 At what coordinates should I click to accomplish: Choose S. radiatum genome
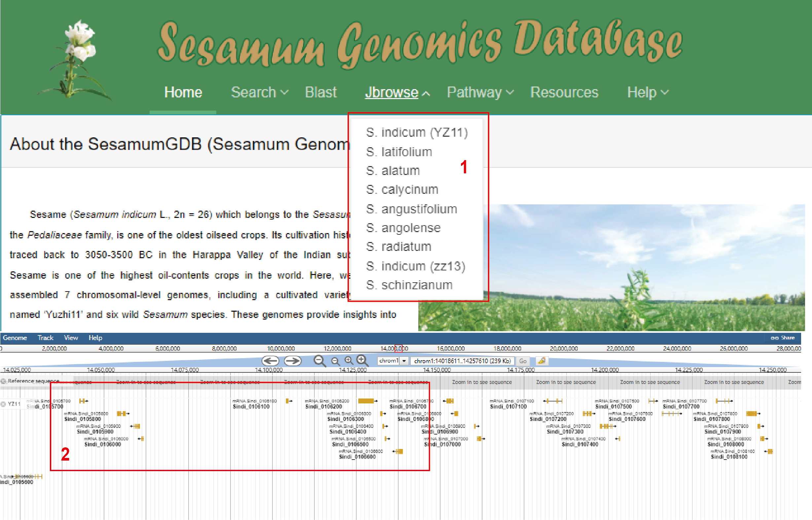399,247
